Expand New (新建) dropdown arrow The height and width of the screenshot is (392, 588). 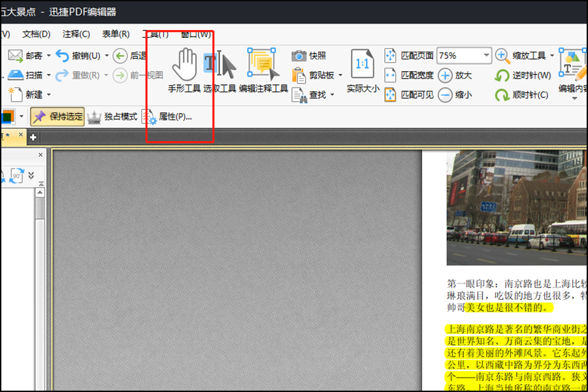tap(48, 95)
